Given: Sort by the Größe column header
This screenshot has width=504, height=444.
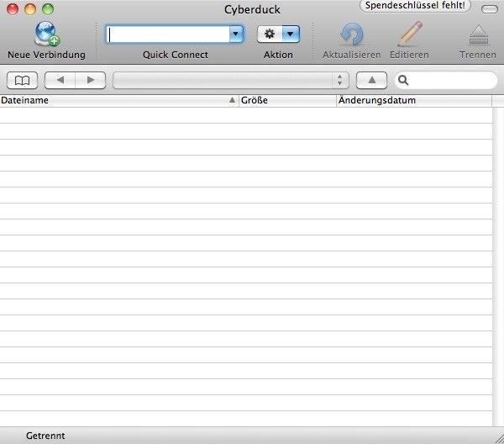Looking at the screenshot, I should pos(287,100).
